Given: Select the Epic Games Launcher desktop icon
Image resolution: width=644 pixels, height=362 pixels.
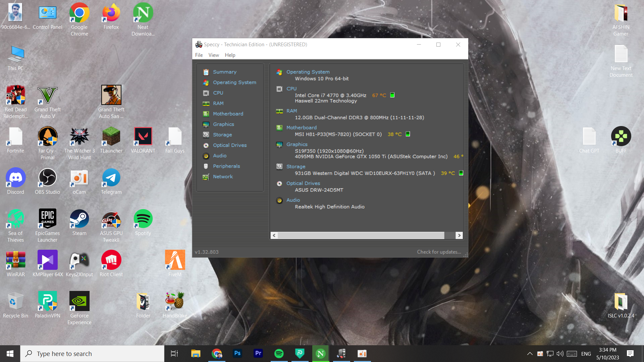Looking at the screenshot, I should 47,226.
